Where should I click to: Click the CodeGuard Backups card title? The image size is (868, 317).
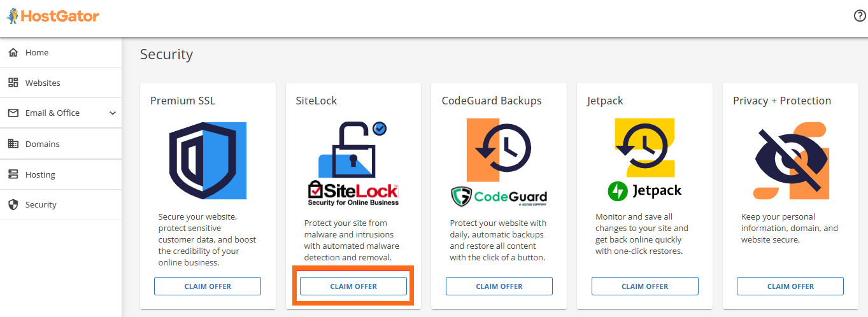coord(492,101)
